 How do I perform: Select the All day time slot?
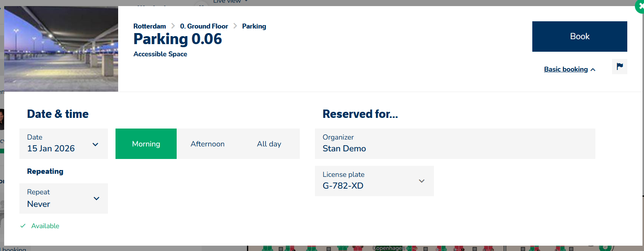(x=269, y=144)
